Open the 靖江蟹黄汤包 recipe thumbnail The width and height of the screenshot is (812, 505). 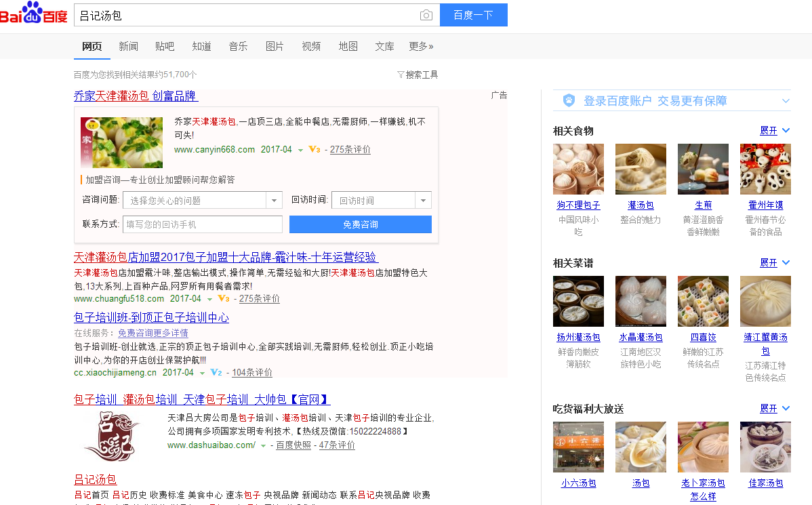point(765,302)
